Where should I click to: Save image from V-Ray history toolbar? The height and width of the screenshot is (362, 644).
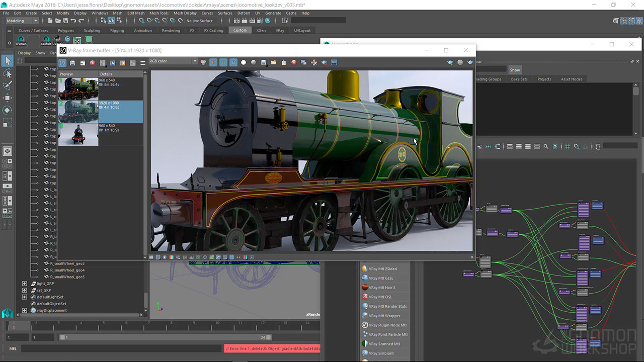pos(72,63)
